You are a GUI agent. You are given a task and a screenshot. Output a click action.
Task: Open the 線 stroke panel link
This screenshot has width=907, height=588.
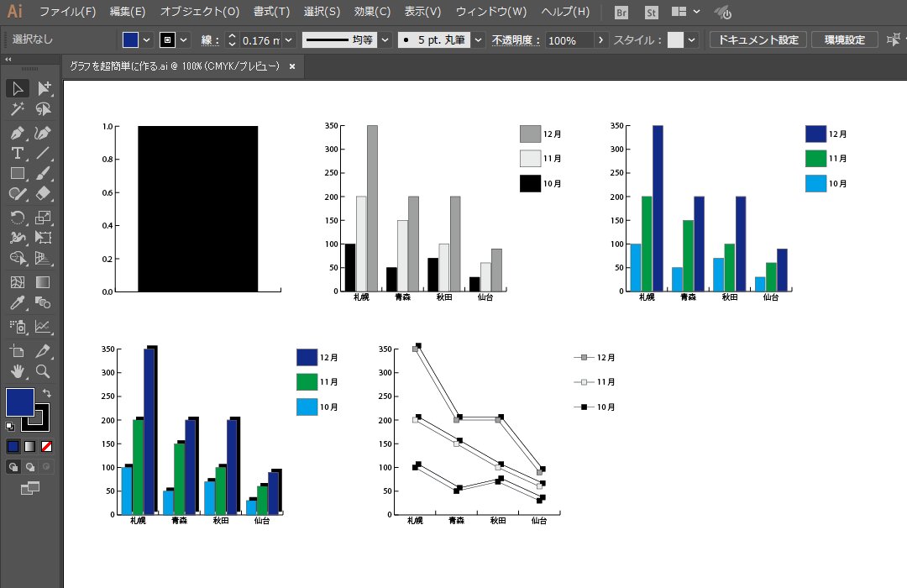[x=211, y=40]
